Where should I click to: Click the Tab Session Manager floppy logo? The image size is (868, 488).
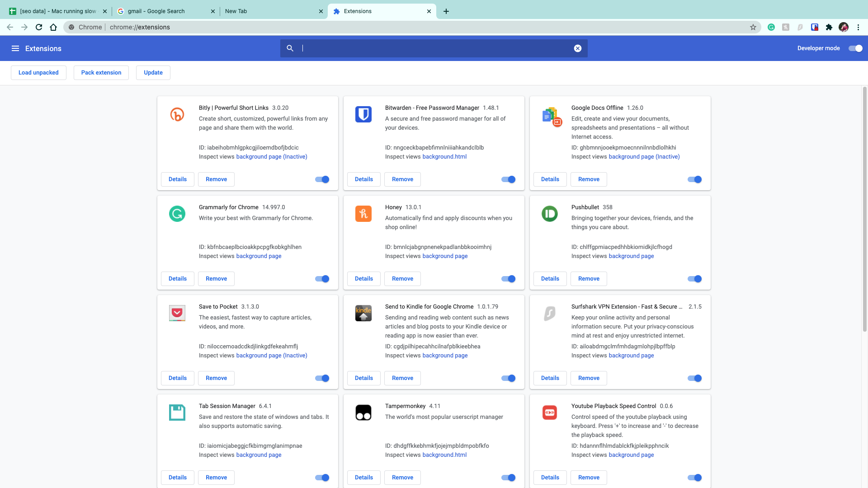pyautogui.click(x=177, y=413)
